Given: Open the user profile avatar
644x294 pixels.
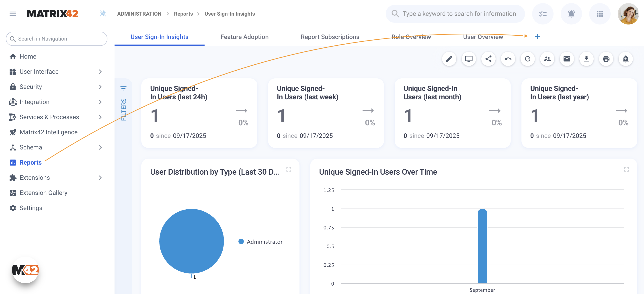Looking at the screenshot, I should (628, 14).
